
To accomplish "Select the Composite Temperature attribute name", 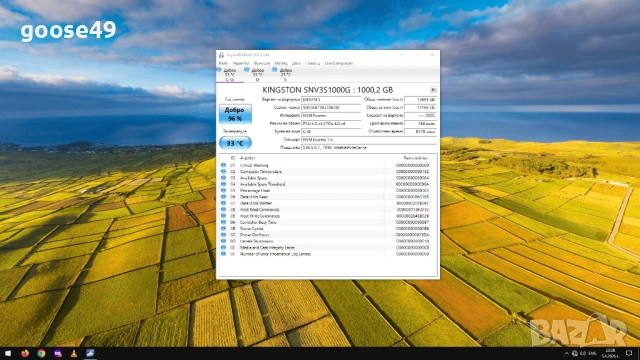I will pyautogui.click(x=261, y=171).
